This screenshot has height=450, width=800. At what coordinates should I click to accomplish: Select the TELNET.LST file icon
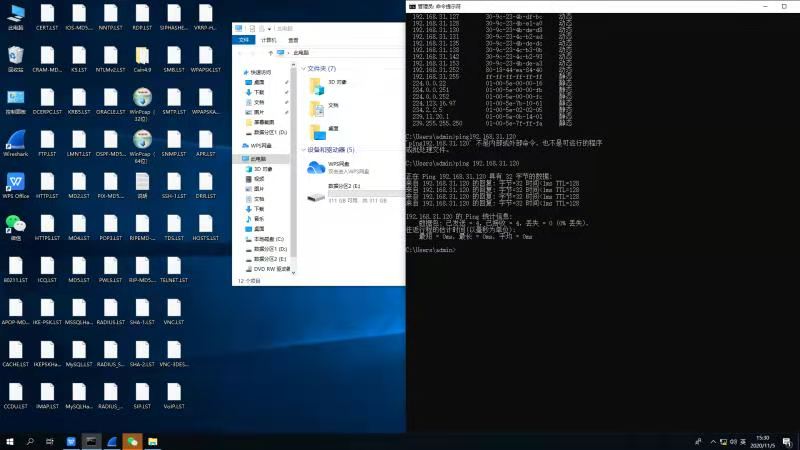coord(173,269)
